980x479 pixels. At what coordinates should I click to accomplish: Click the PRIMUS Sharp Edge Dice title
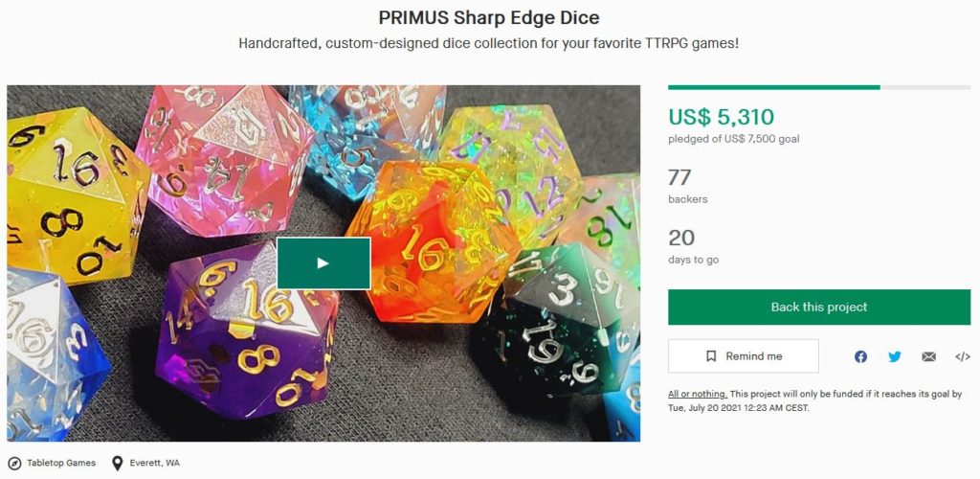[x=489, y=17]
